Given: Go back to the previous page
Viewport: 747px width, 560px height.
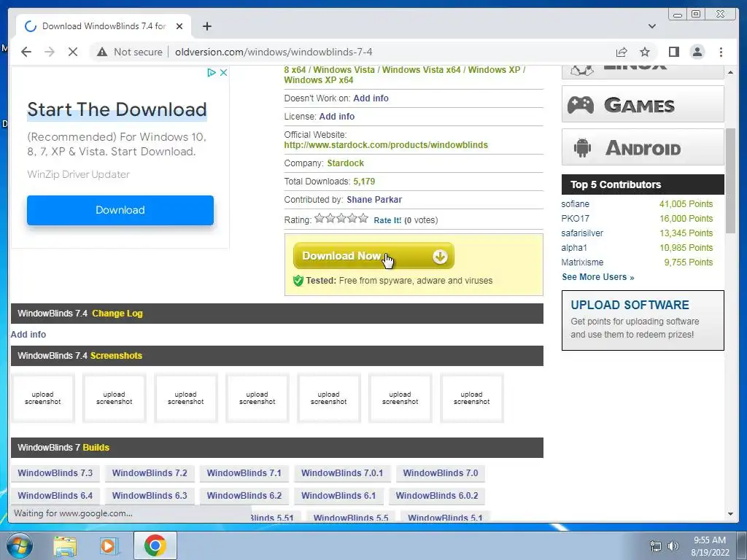Looking at the screenshot, I should click(26, 52).
